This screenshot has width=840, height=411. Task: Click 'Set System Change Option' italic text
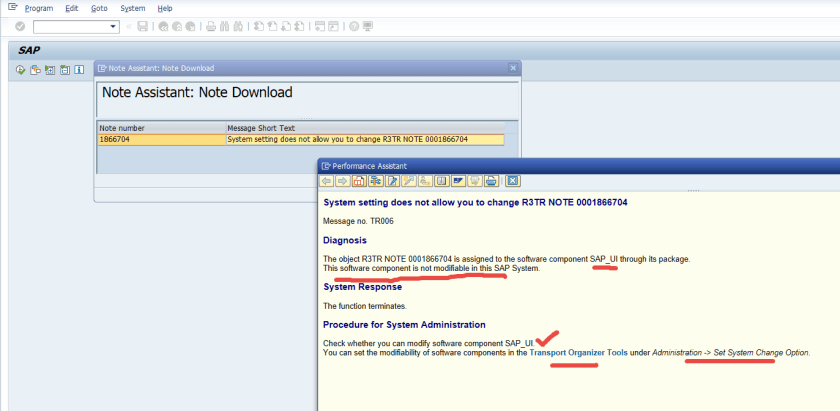762,353
